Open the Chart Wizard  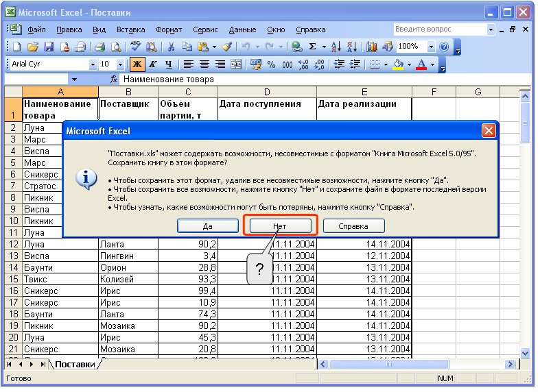(372, 47)
